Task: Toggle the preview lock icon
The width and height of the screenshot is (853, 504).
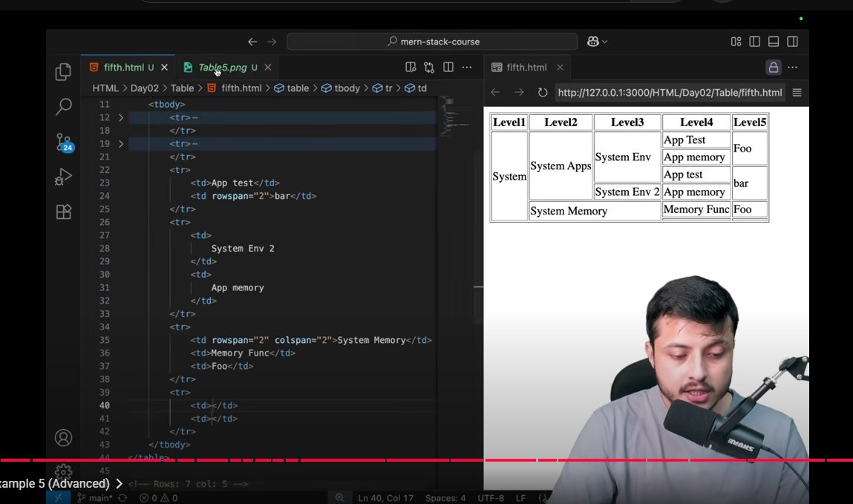Action: click(x=773, y=67)
